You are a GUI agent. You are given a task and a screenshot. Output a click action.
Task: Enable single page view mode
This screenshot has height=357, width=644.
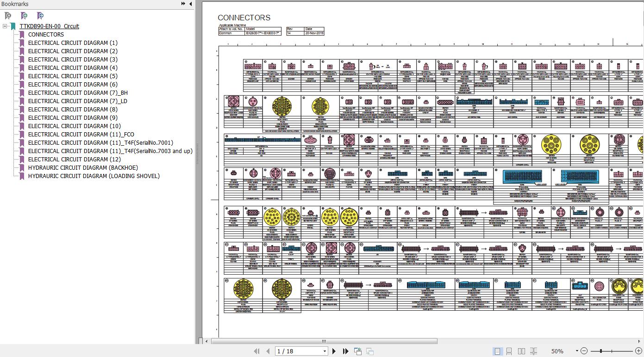click(497, 351)
